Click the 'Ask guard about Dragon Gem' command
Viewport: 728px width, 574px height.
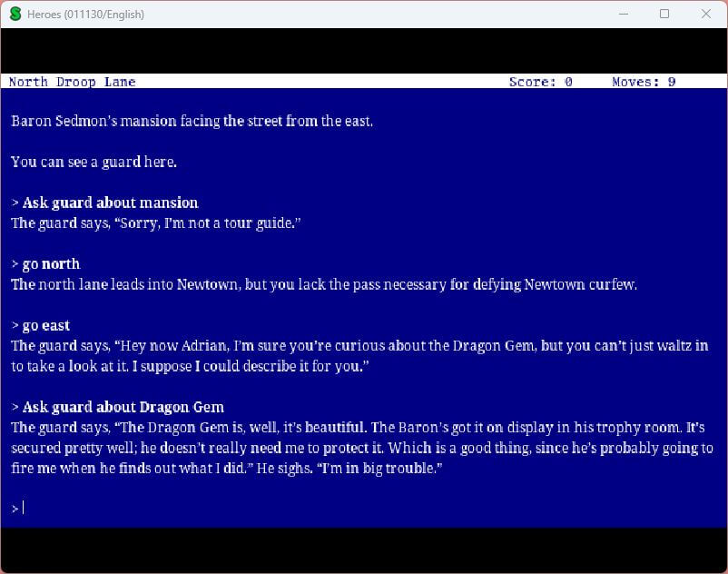tap(123, 407)
